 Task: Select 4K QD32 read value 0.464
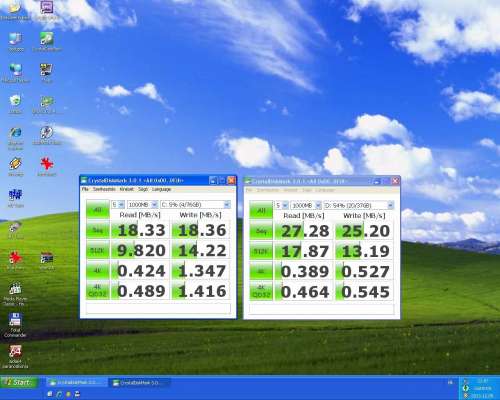tap(304, 292)
